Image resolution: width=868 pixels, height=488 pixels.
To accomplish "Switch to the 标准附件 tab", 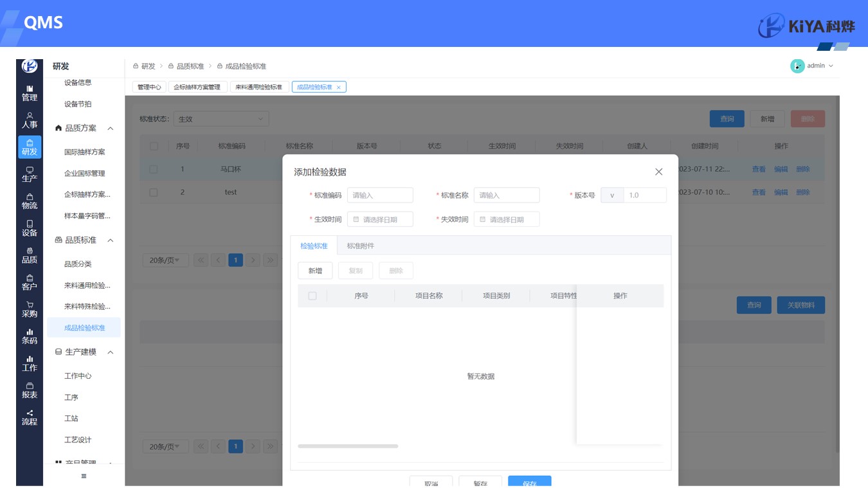I will 360,246.
